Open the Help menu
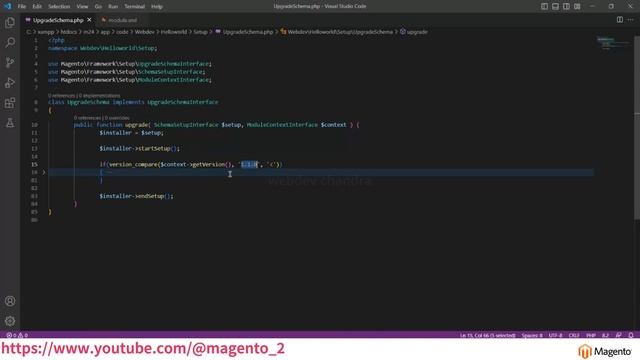The height and width of the screenshot is (360, 640). click(157, 6)
